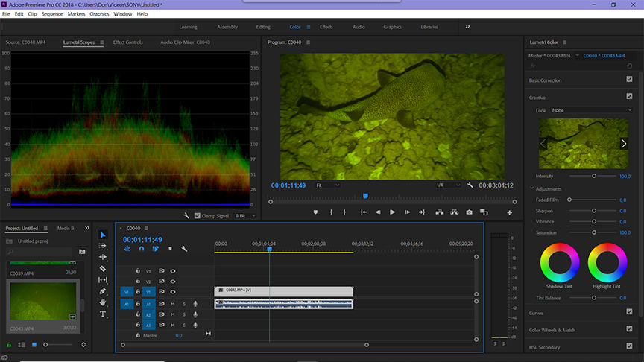Select the Ripple Edit tool

[x=103, y=257]
